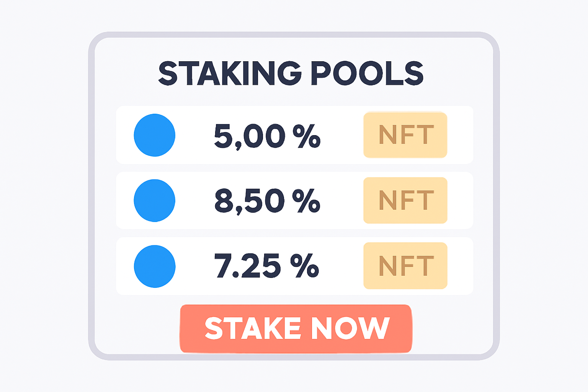The height and width of the screenshot is (392, 588).
Task: Click the percent sign after 5,00
Action: click(307, 136)
